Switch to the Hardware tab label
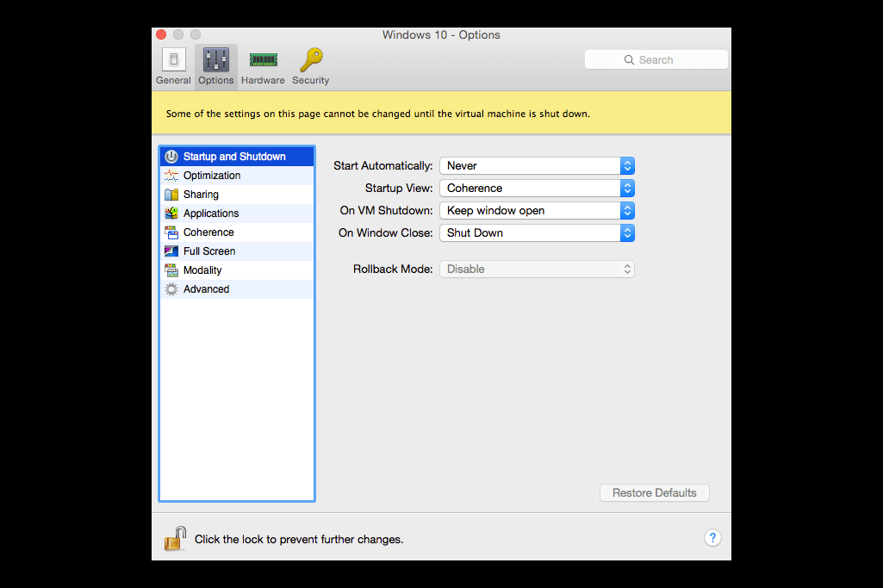Viewport: 883px width, 588px height. coord(263,80)
